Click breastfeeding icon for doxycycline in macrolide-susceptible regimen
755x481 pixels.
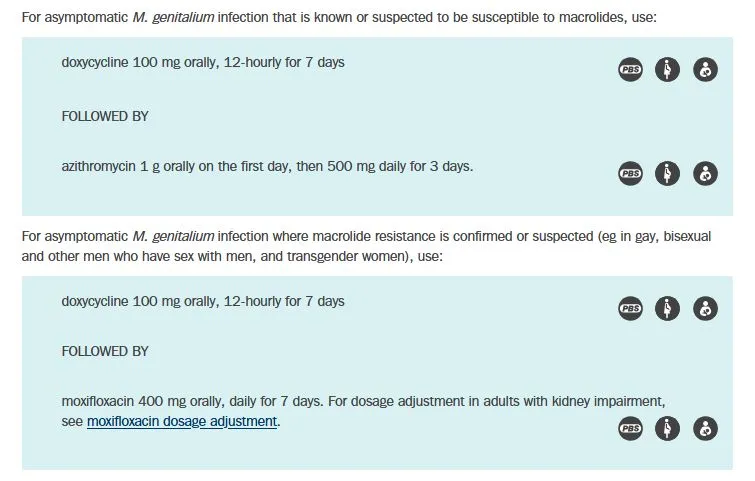[x=706, y=70]
